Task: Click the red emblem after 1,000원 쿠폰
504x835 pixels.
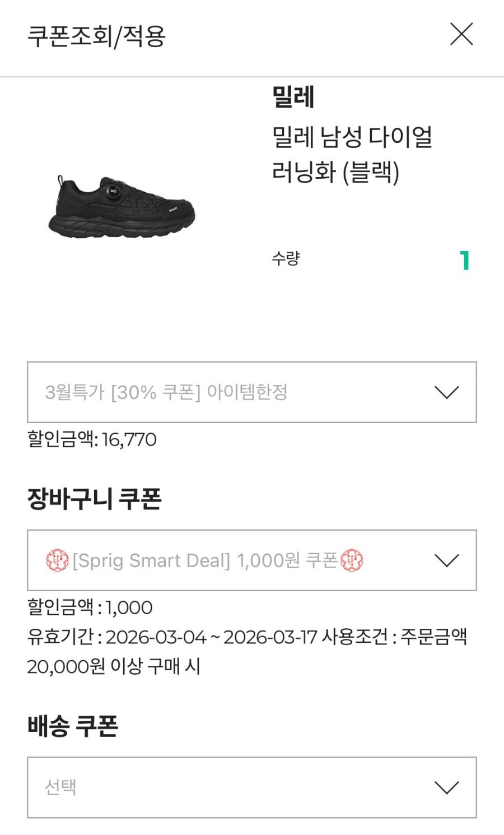Action: (352, 560)
